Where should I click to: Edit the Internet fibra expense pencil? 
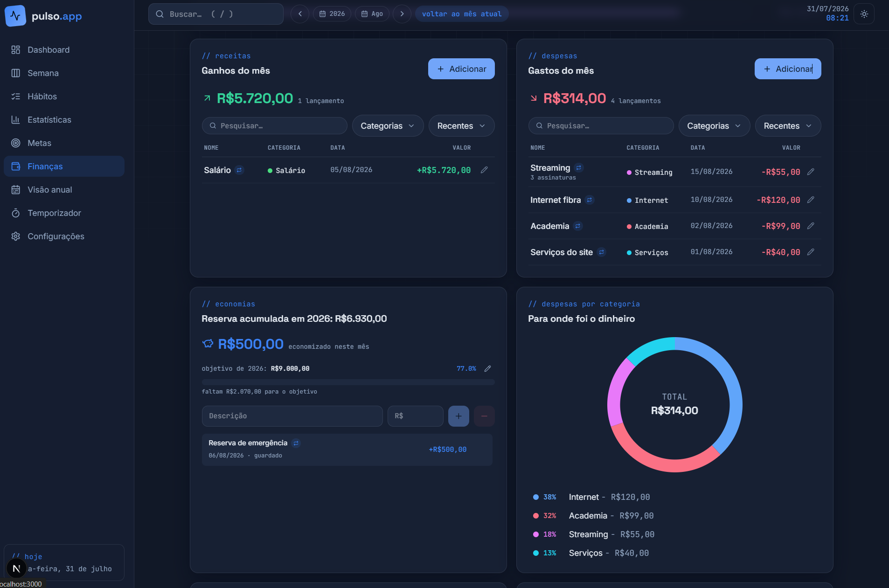(x=811, y=200)
